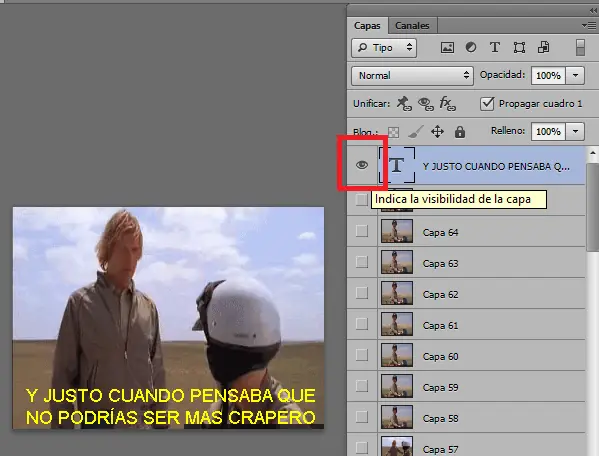This screenshot has height=456, width=599.
Task: Select the Capa 63 thumbnail
Action: (x=397, y=262)
